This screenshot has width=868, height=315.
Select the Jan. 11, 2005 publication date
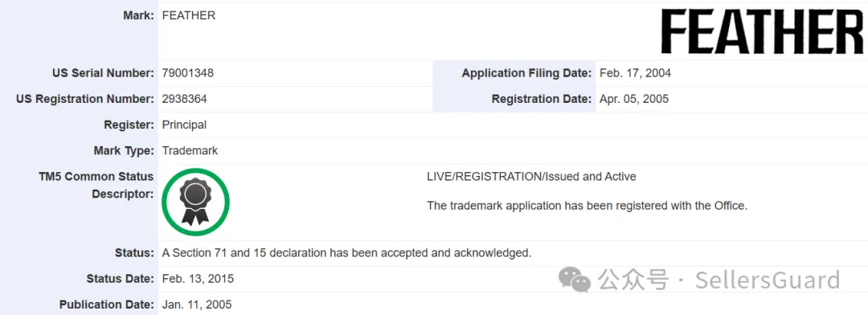pos(197,305)
